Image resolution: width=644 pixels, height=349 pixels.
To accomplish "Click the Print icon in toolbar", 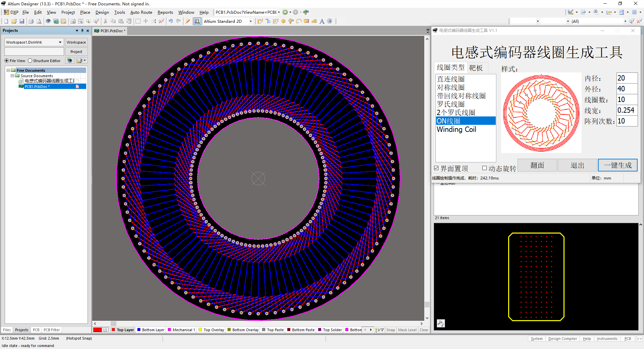I will 31,21.
